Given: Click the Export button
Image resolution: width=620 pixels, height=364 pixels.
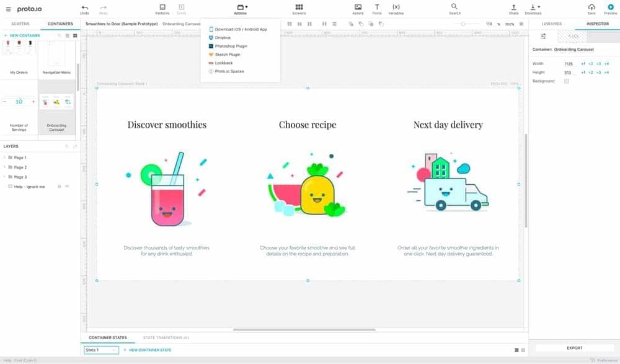Looking at the screenshot, I should 575,348.
